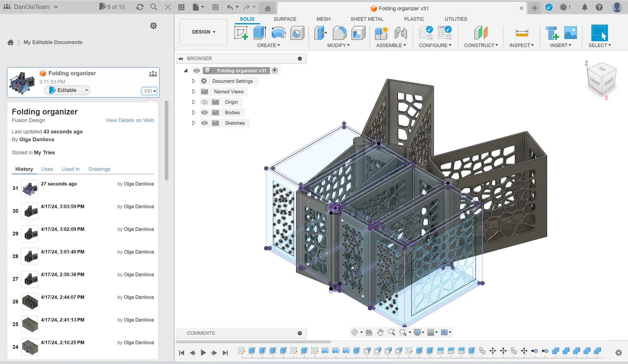
Task: Activate the Press Pull tool
Action: coord(321,33)
